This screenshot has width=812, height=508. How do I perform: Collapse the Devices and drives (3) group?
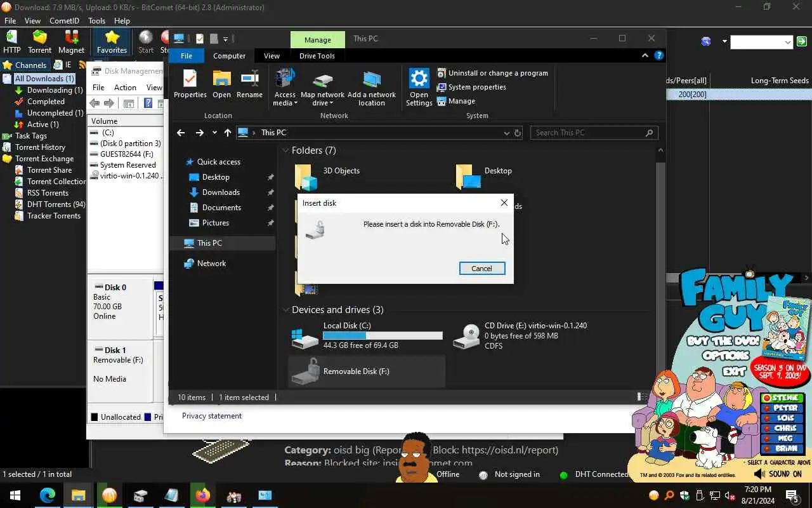point(285,310)
